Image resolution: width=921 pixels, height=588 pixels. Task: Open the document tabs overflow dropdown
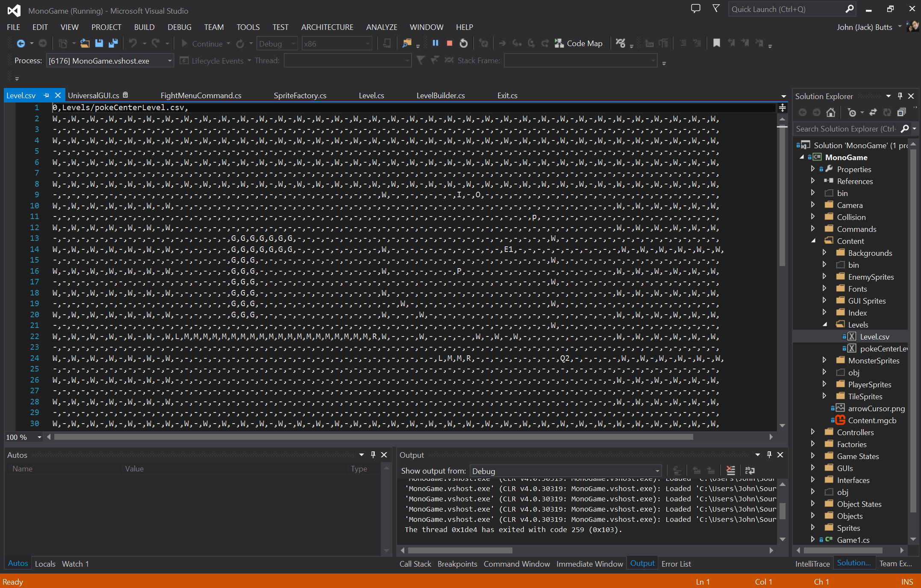point(783,97)
